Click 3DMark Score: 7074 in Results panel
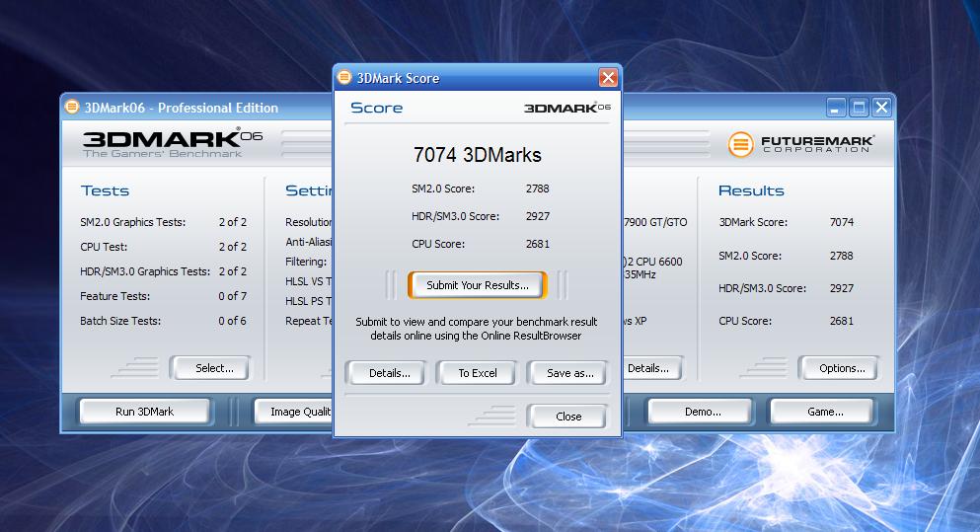This screenshot has width=980, height=532. click(786, 222)
